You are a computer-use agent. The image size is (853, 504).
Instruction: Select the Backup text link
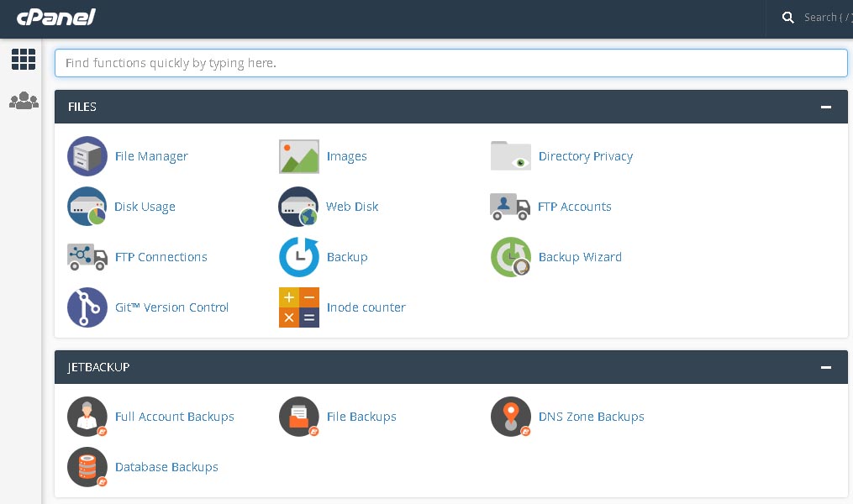[x=347, y=257]
